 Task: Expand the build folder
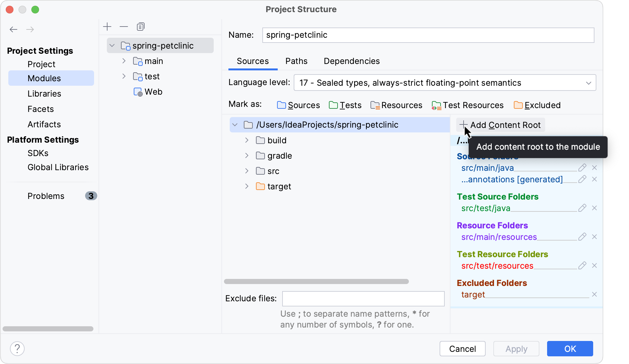click(x=247, y=140)
